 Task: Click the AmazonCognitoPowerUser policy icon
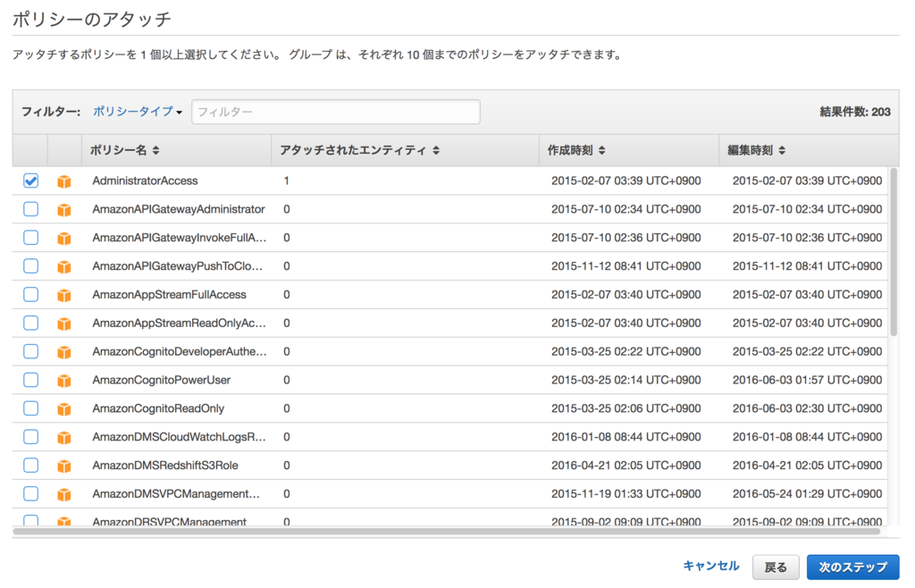tap(64, 381)
